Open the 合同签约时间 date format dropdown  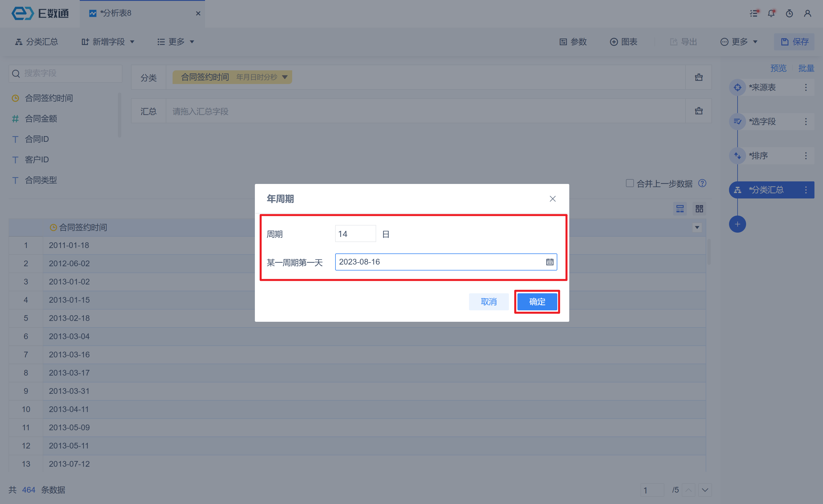tap(284, 77)
